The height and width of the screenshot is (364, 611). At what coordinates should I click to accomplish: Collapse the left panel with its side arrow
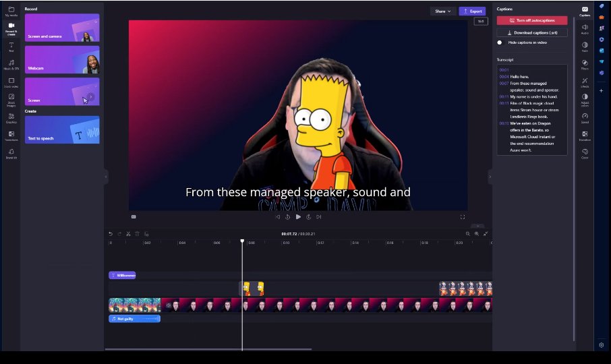[x=106, y=177]
